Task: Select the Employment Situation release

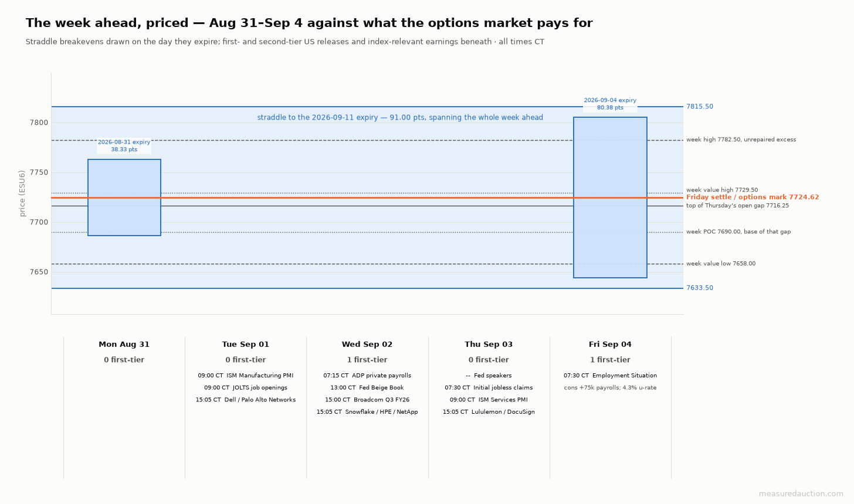Action: [x=610, y=376]
